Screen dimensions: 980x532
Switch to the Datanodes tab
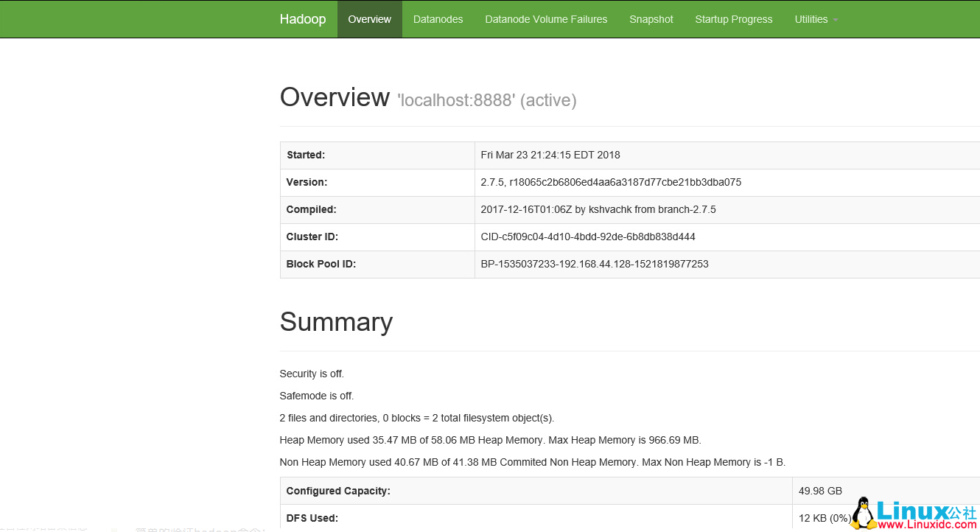point(438,19)
